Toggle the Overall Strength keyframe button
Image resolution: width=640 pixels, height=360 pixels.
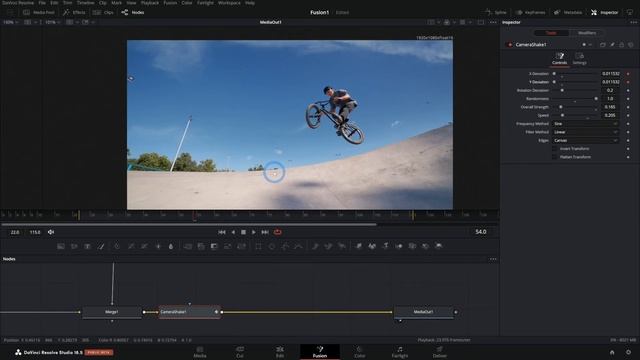(628, 107)
